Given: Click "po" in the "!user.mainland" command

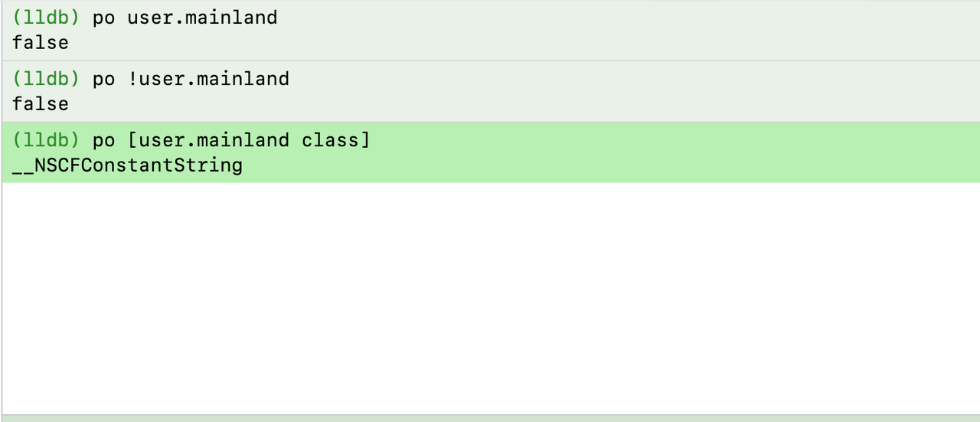Looking at the screenshot, I should 103,79.
